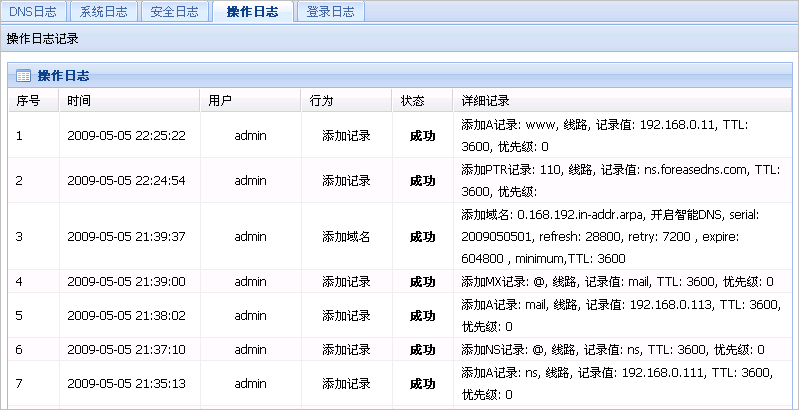Switch to the DNS日志 tab
Image resolution: width=799 pixels, height=410 pixels.
(35, 12)
